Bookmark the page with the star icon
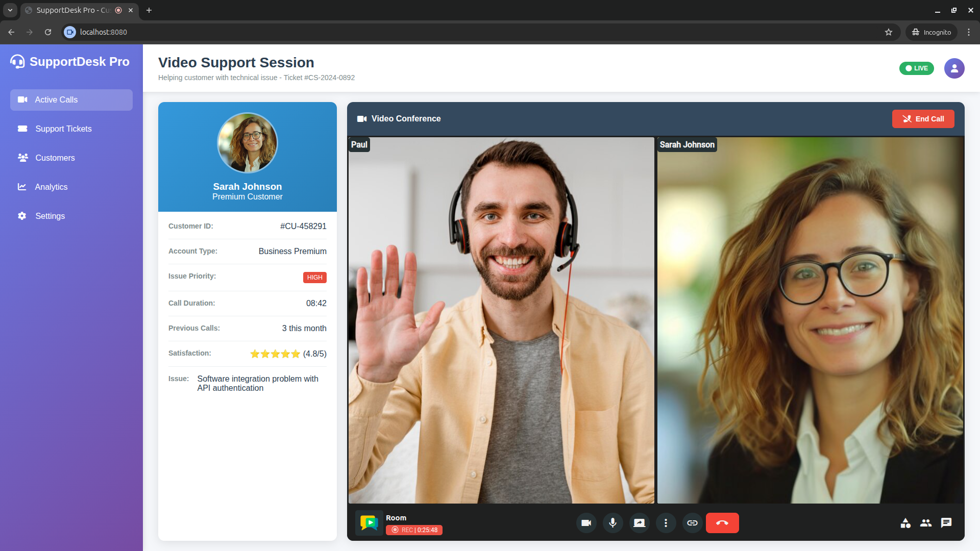 (889, 32)
